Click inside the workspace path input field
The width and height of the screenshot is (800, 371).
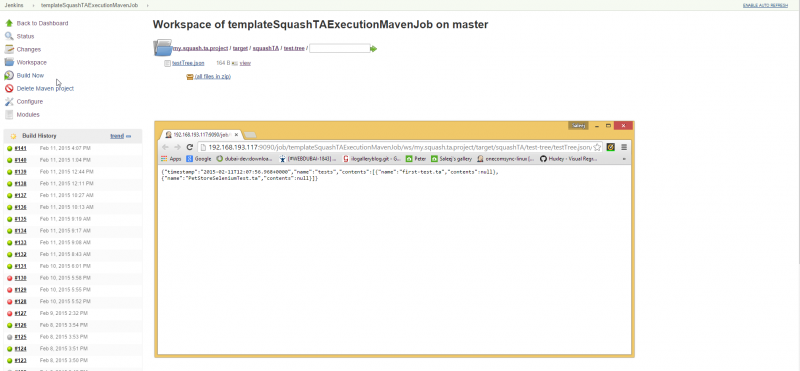(340, 48)
